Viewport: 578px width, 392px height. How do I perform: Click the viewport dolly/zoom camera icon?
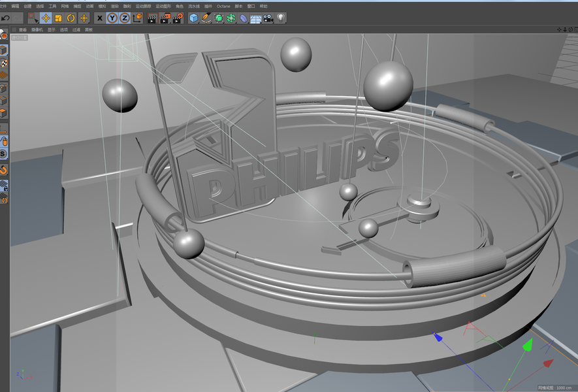(x=565, y=29)
